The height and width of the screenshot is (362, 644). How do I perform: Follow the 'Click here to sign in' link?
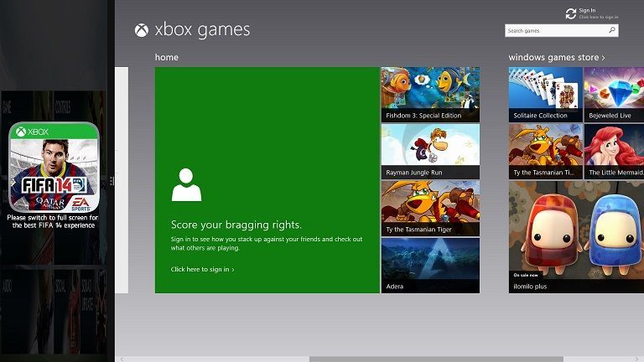pyautogui.click(x=202, y=269)
